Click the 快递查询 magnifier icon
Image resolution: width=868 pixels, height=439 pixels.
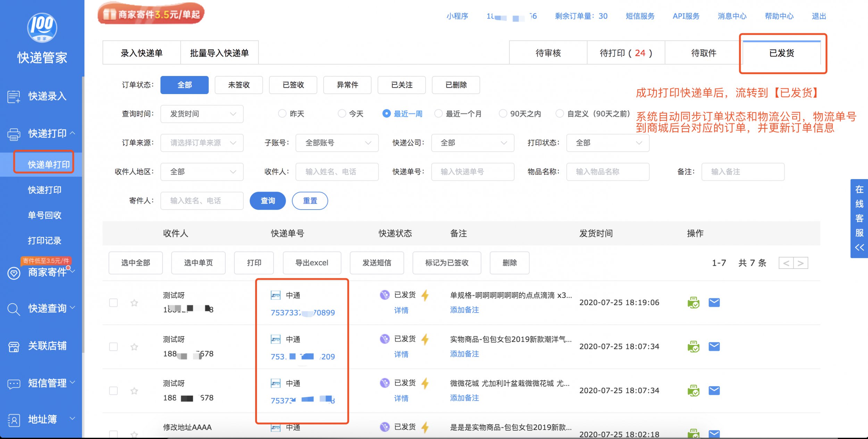tap(14, 309)
